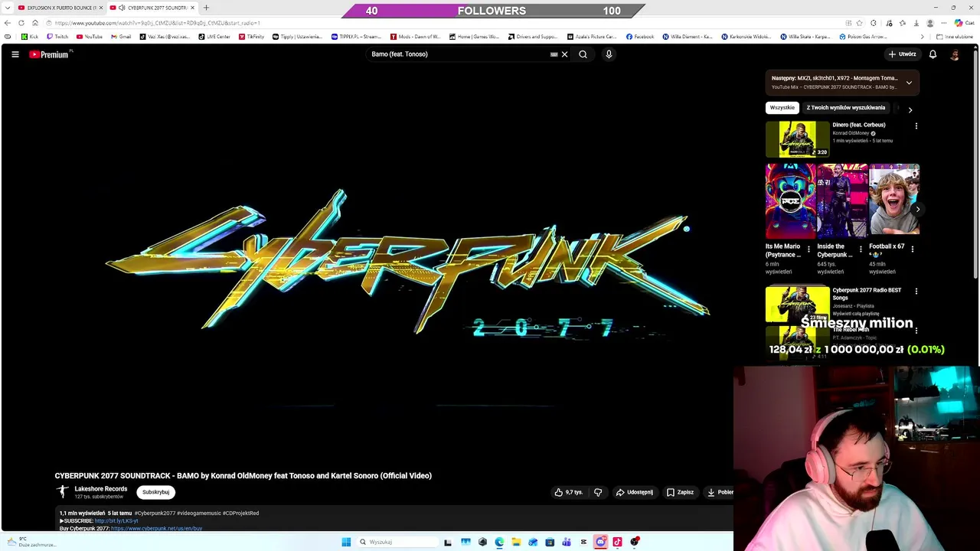Switch to the CYBERPUNK 2077 SOUNDTRACK tab
Image resolution: width=980 pixels, height=551 pixels.
click(152, 8)
